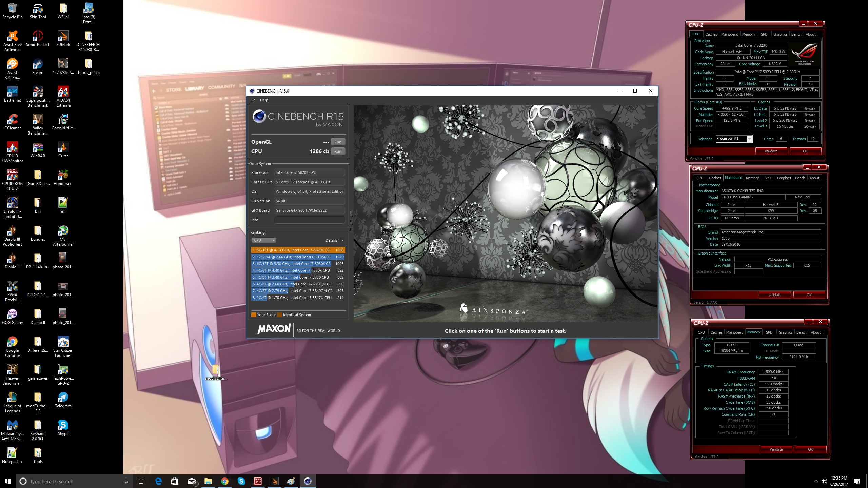Launch MSI Afterburner from the desktop
This screenshot has width=868, height=488.
(x=63, y=236)
